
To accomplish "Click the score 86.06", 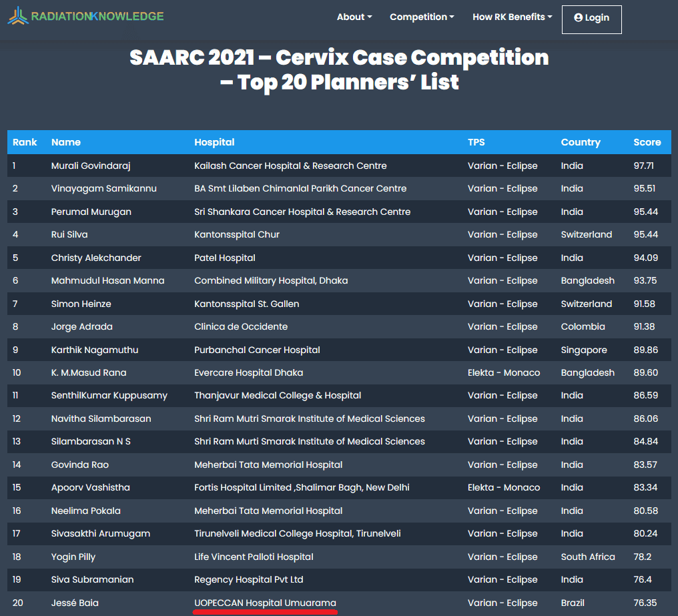I will pyautogui.click(x=645, y=418).
